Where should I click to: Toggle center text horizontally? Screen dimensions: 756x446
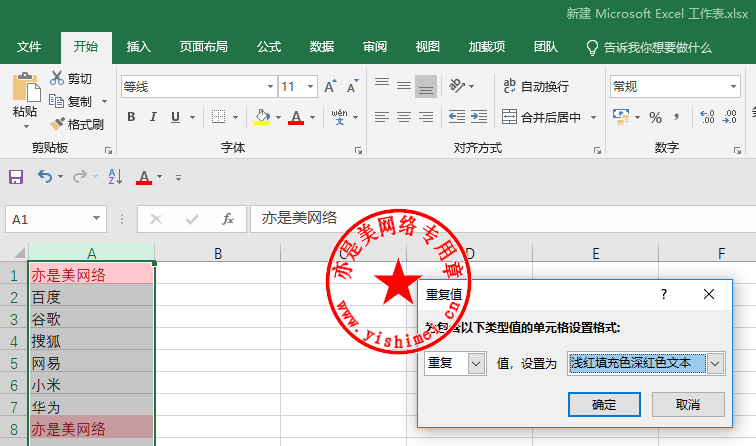click(404, 117)
